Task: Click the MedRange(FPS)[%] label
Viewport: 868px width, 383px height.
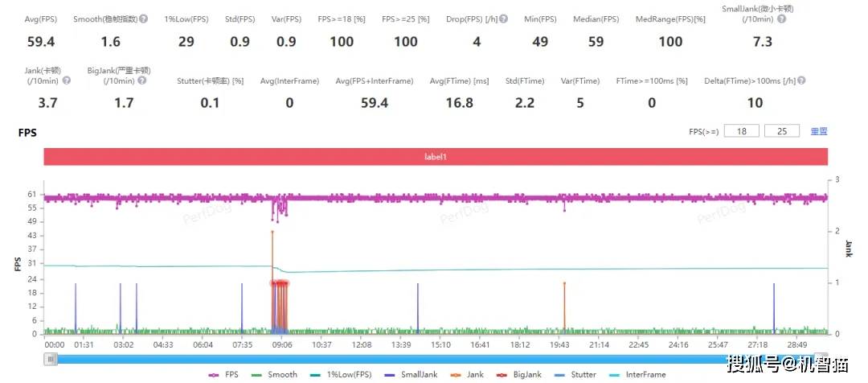Action: pyautogui.click(x=670, y=19)
